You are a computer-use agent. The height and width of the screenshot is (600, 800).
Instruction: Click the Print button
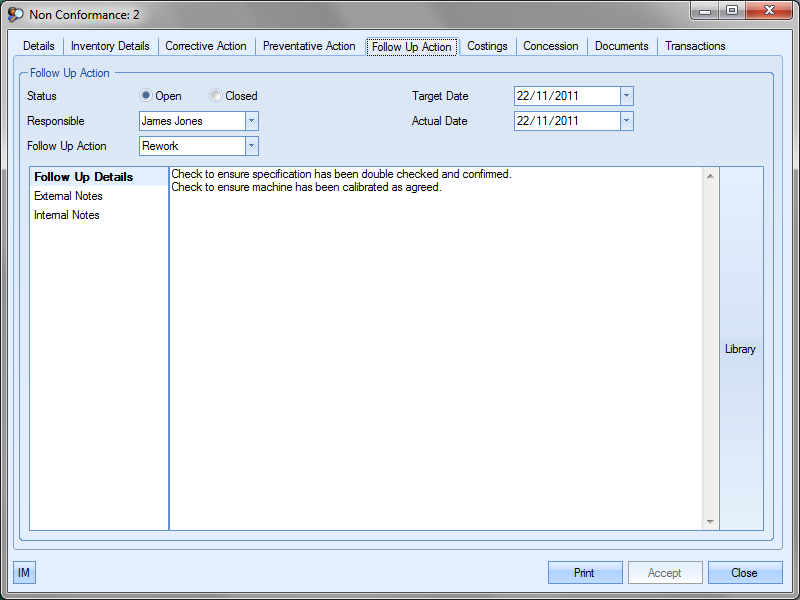point(585,572)
